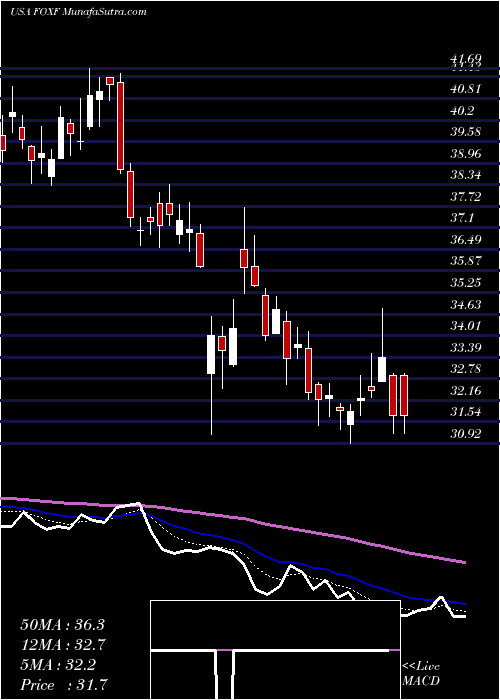The width and height of the screenshot is (500, 700).
Task: Click the 38.96 axis value
Action: pyautogui.click(x=466, y=154)
